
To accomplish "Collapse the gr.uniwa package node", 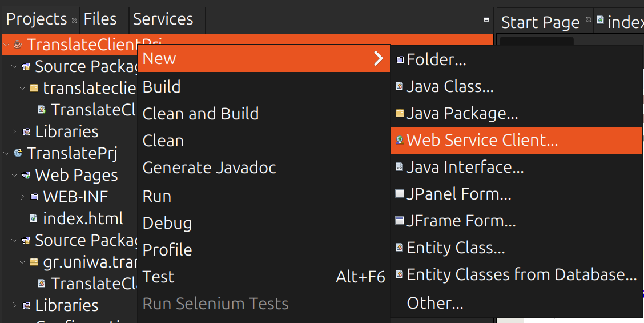I will click(x=23, y=262).
